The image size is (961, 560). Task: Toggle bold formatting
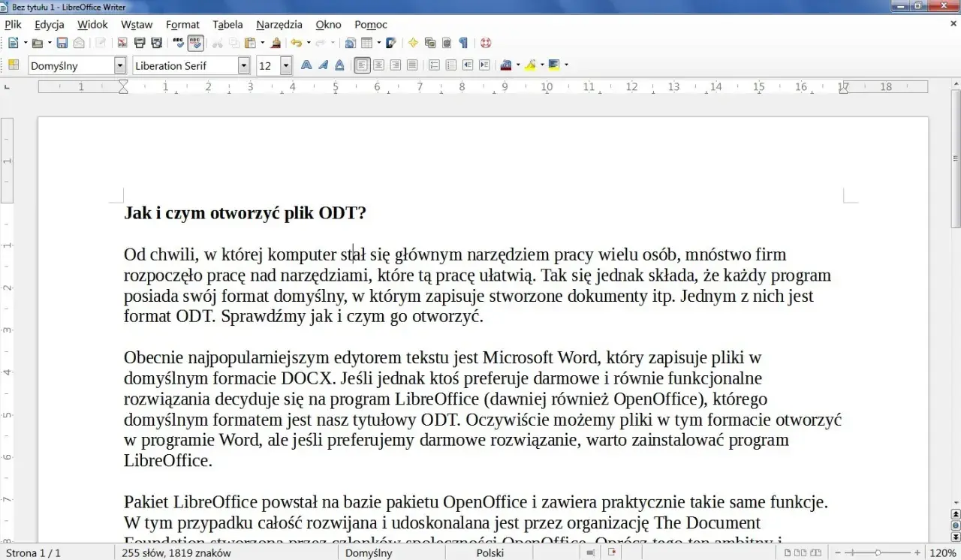click(306, 65)
